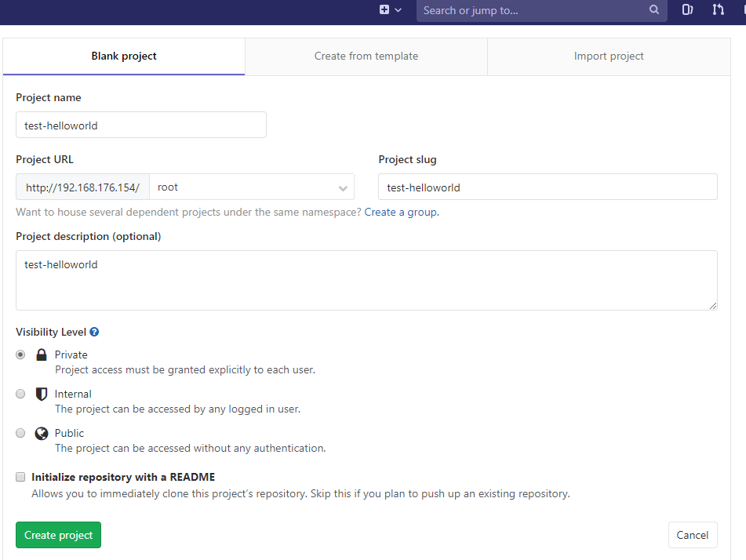Select the Private visibility radio button
The height and width of the screenshot is (560, 746).
coord(20,355)
